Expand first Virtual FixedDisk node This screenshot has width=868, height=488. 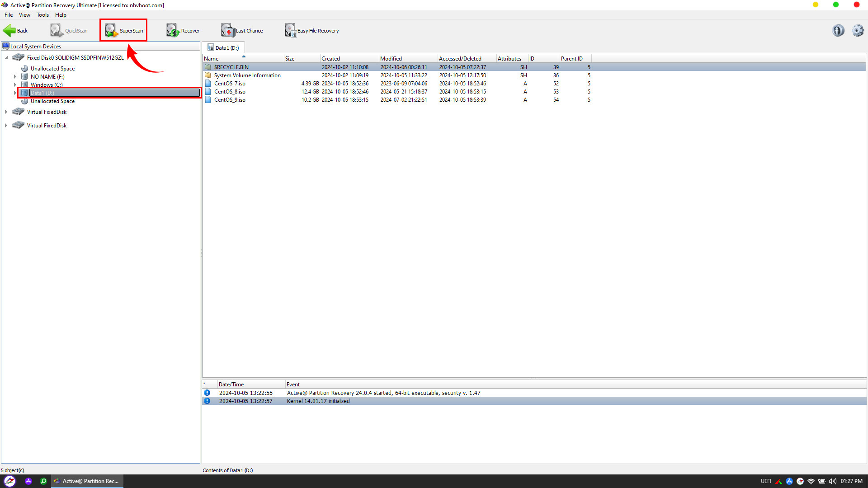coord(6,112)
